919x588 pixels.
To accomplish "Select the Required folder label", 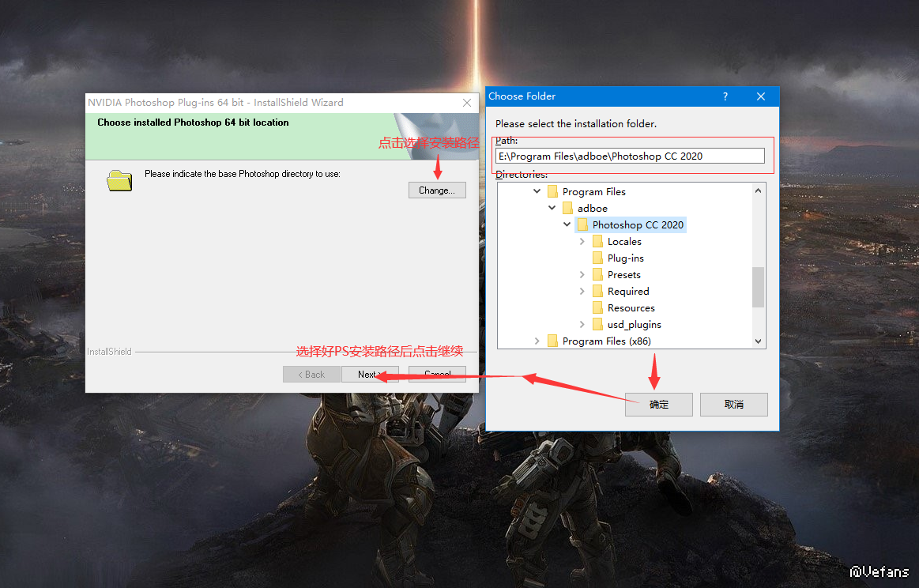I will coord(628,292).
